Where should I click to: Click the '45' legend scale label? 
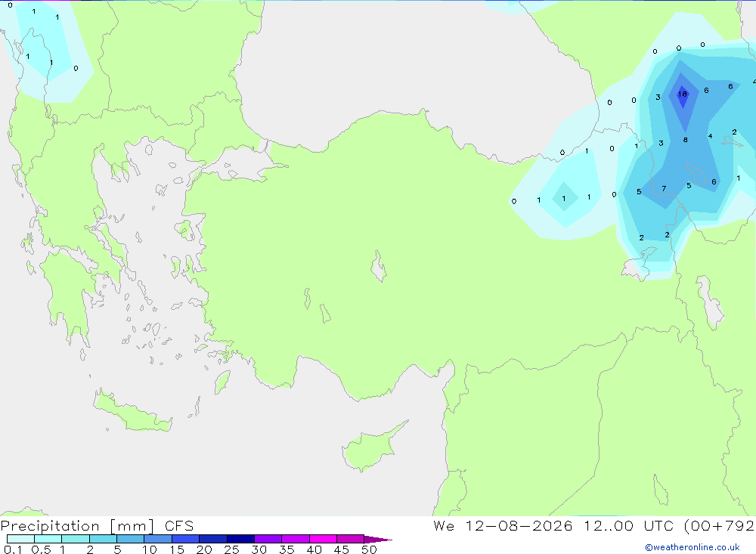[x=342, y=549]
